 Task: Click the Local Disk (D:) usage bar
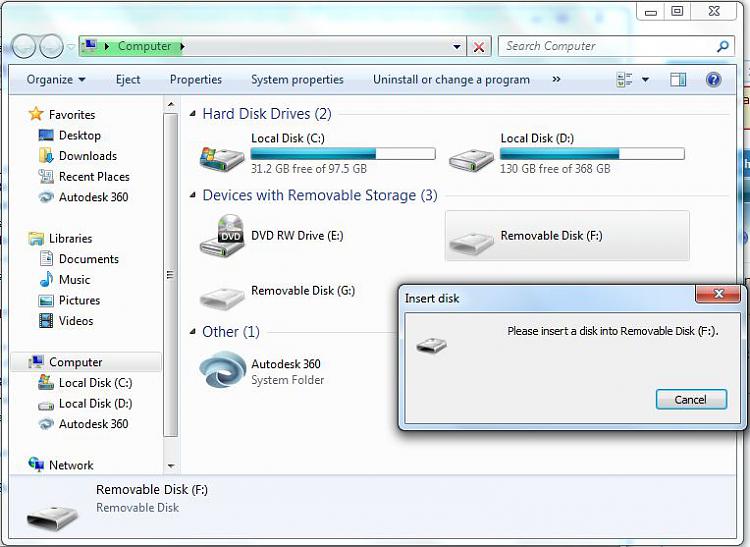592,153
